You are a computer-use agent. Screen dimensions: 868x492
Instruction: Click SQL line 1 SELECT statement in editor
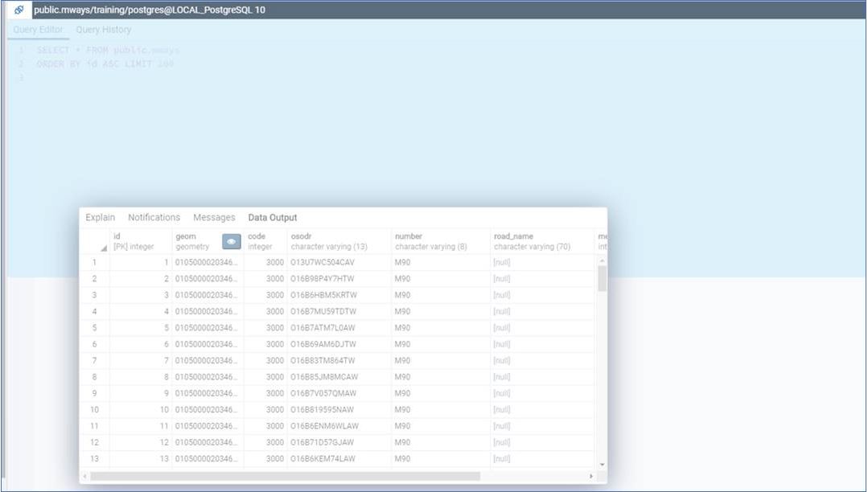click(108, 51)
